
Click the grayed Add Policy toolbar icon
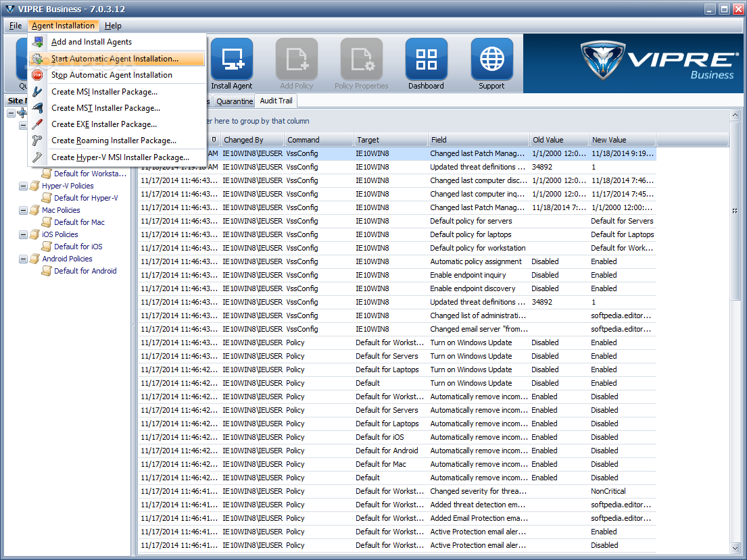pyautogui.click(x=296, y=59)
